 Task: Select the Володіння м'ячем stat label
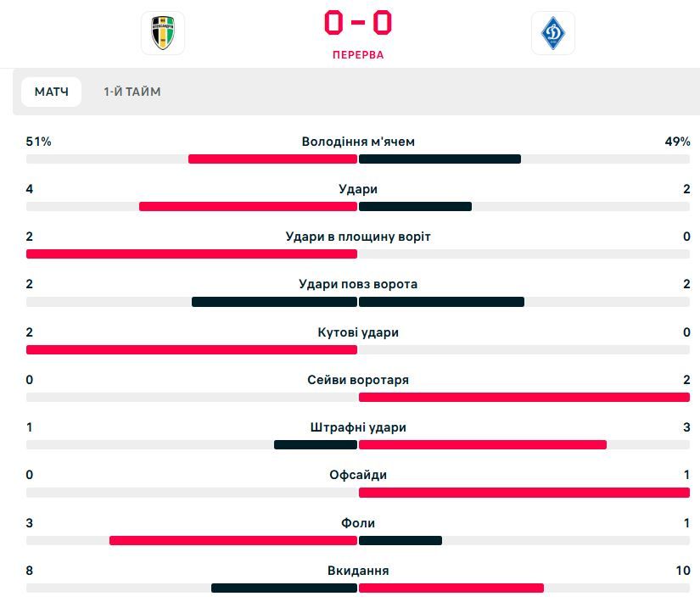point(358,142)
